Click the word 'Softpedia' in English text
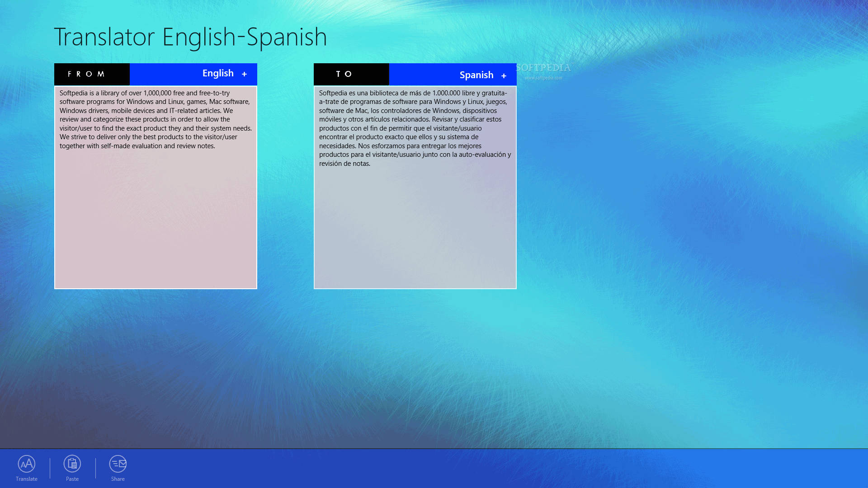868x488 pixels. (x=74, y=93)
